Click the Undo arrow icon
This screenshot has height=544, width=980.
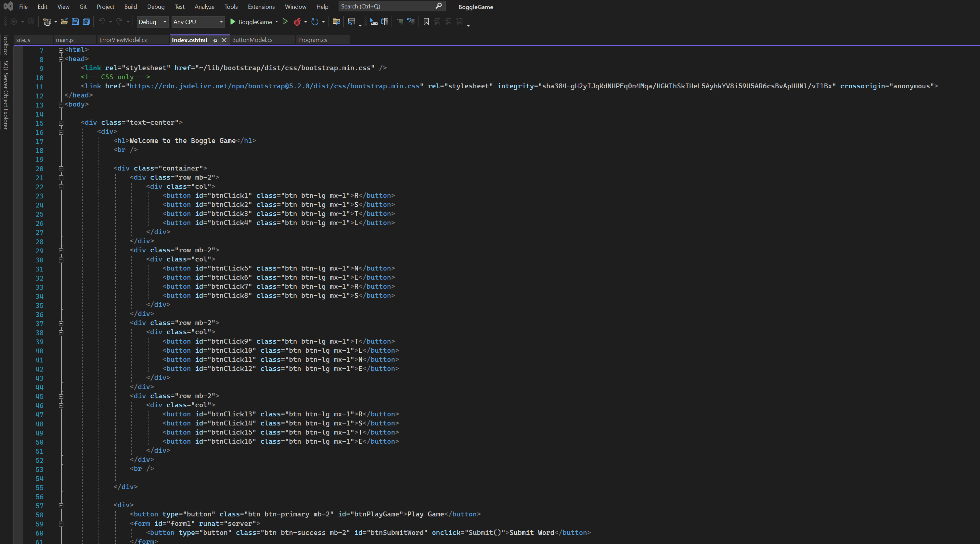point(102,22)
